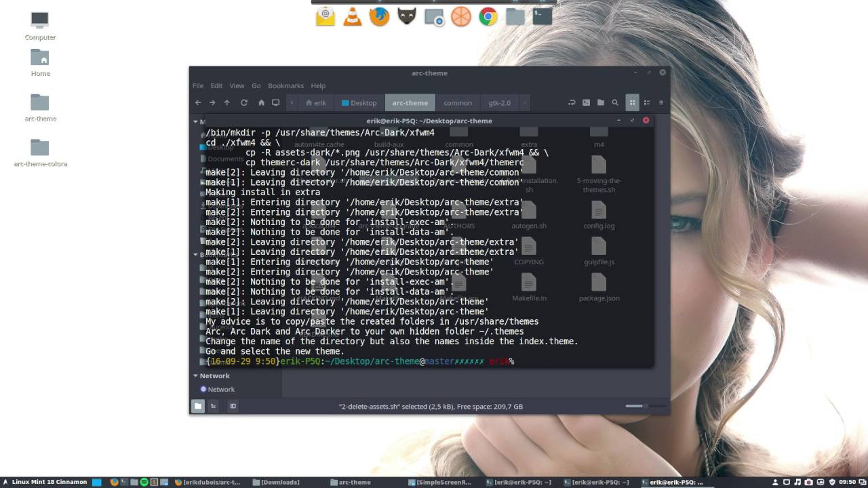
Task: Go back in the file manager
Action: click(198, 103)
